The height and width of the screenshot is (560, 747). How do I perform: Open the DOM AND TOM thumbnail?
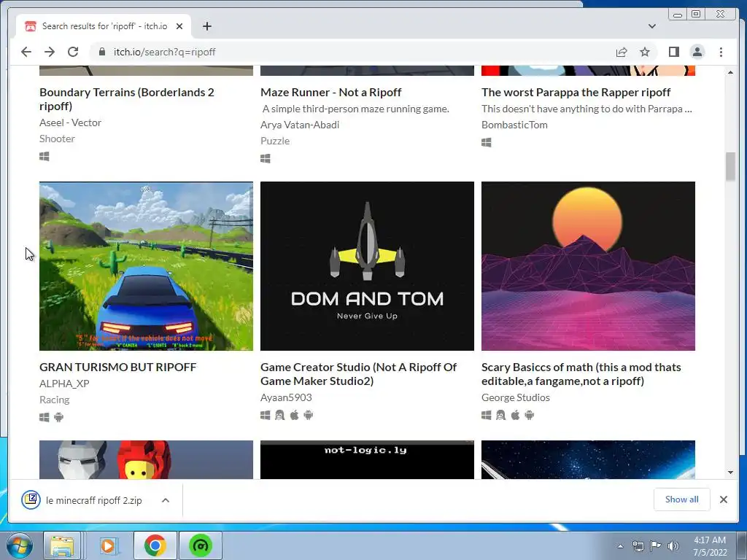[x=368, y=266]
